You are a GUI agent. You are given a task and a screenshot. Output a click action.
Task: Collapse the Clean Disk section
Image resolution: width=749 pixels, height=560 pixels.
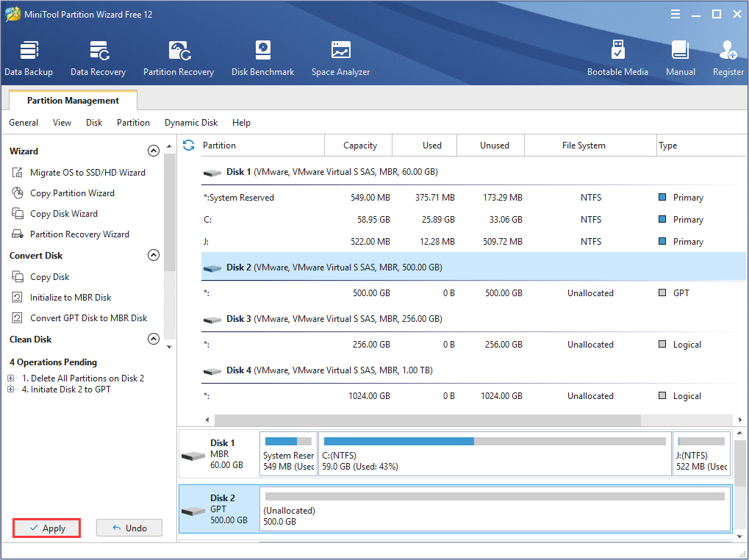point(154,339)
